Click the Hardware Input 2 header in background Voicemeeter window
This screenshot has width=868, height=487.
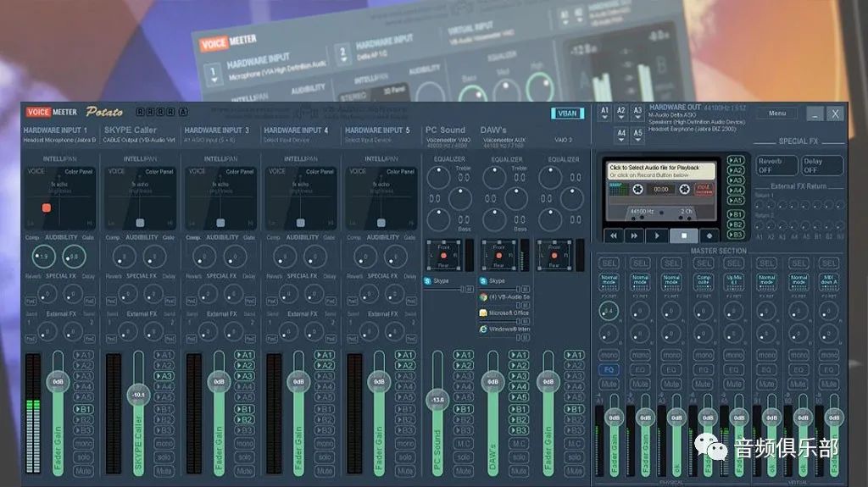(385, 42)
